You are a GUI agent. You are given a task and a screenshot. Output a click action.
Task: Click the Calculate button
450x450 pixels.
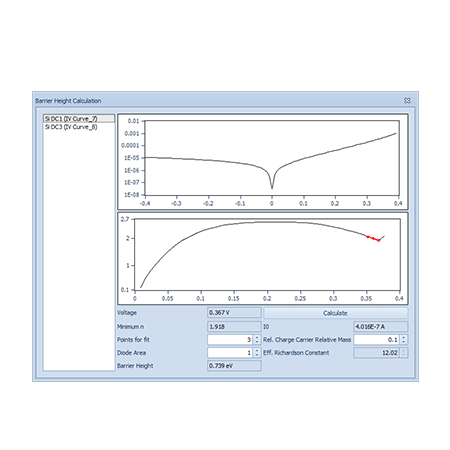point(335,313)
